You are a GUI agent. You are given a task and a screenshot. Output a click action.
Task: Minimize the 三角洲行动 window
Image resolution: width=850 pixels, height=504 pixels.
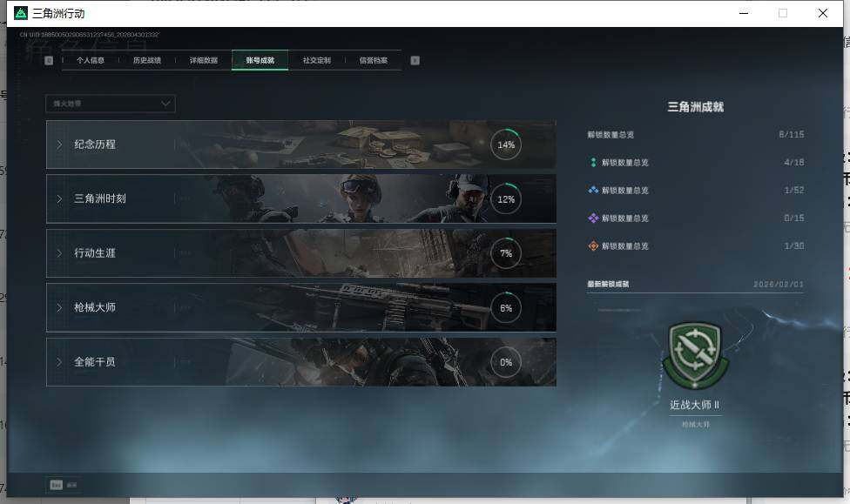click(x=744, y=13)
